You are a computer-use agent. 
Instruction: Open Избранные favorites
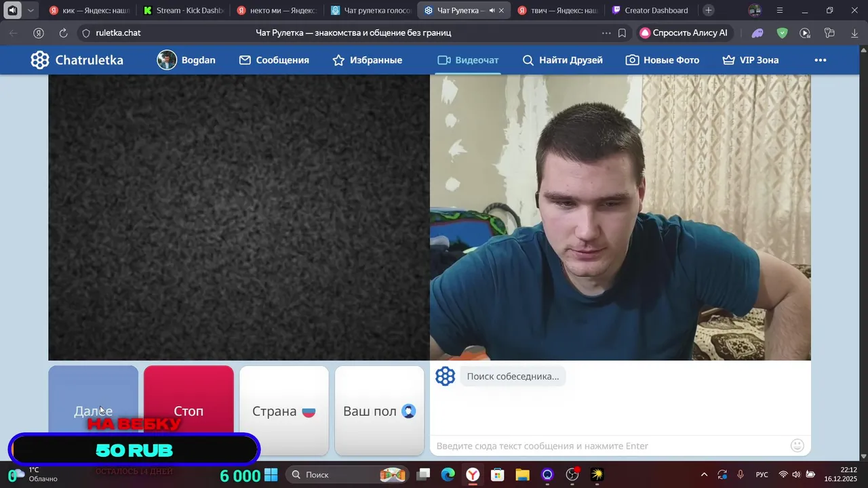pos(368,60)
